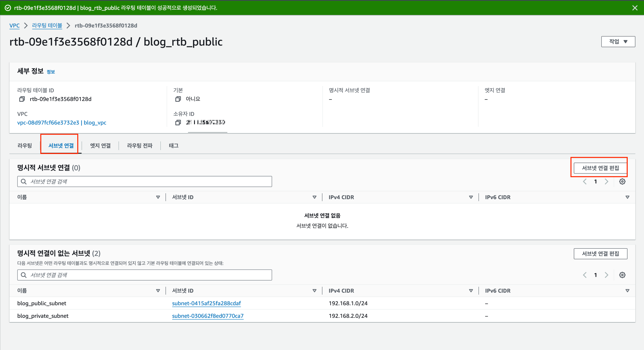Open settings gear in 명시적 서브넷 연결 section
Image resolution: width=644 pixels, height=350 pixels.
point(622,182)
